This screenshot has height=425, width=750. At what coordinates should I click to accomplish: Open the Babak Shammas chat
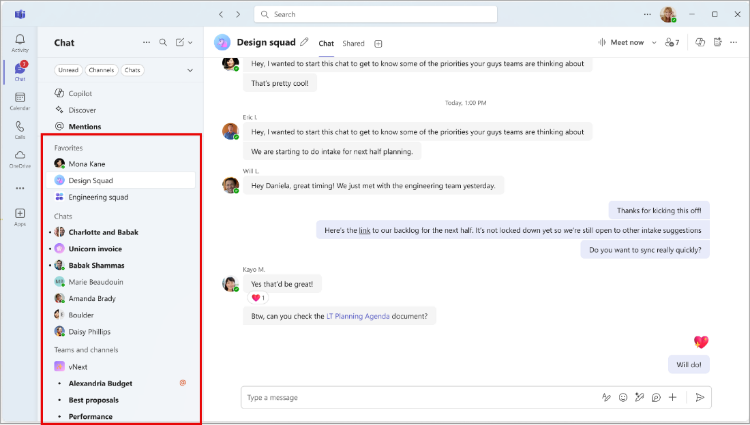point(121,265)
